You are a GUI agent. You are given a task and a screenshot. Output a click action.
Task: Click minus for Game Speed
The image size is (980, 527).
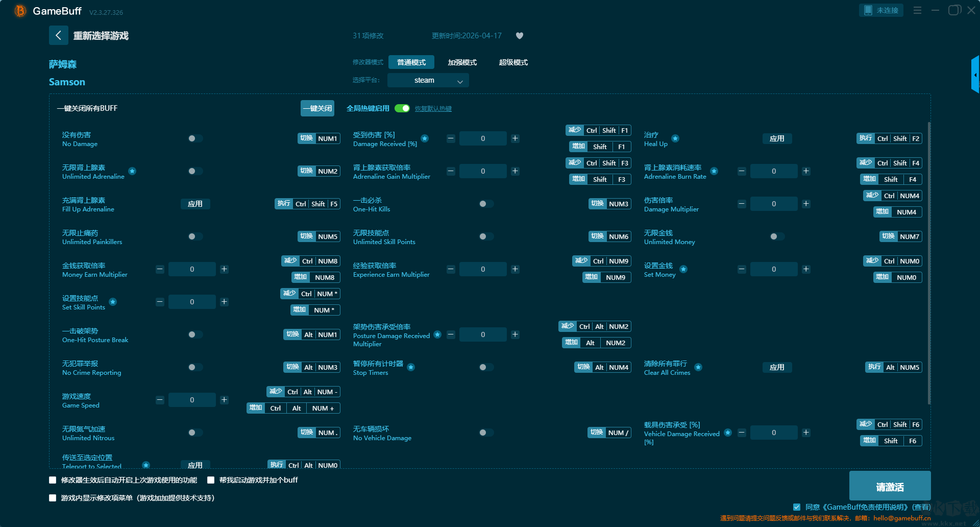pos(160,400)
